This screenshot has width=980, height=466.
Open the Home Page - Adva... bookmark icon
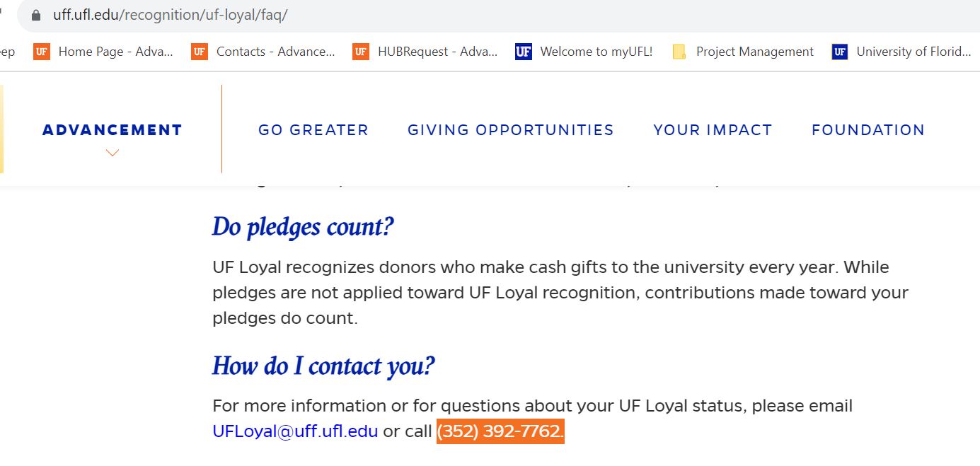(x=42, y=52)
